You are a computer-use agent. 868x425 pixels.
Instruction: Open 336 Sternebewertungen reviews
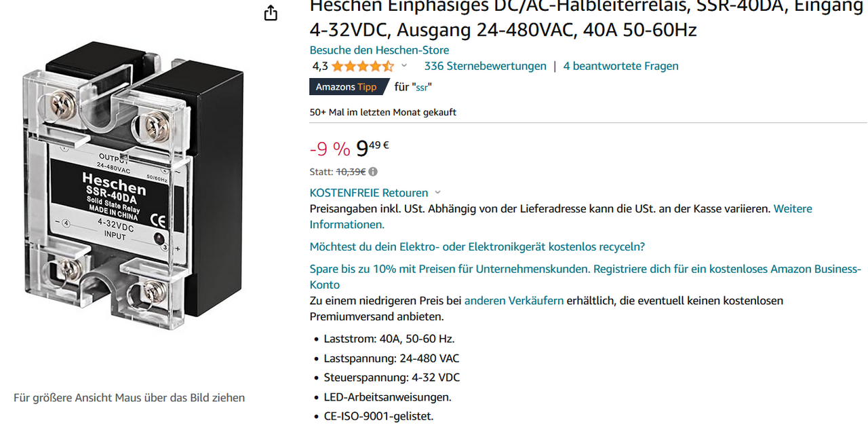[485, 66]
